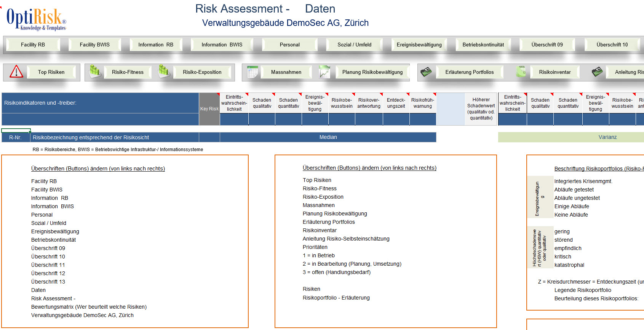Open the Top Risiken button
644x330 pixels.
[x=51, y=72]
